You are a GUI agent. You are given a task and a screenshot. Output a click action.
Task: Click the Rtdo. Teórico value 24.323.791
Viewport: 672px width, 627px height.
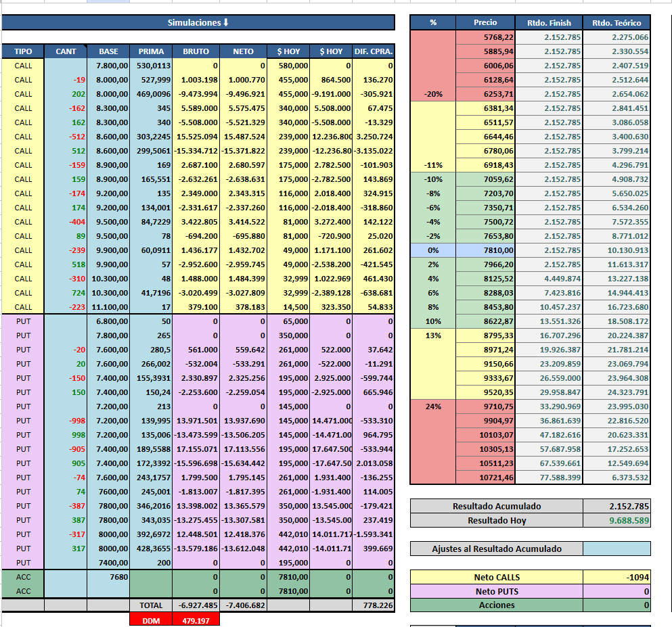tap(617, 392)
